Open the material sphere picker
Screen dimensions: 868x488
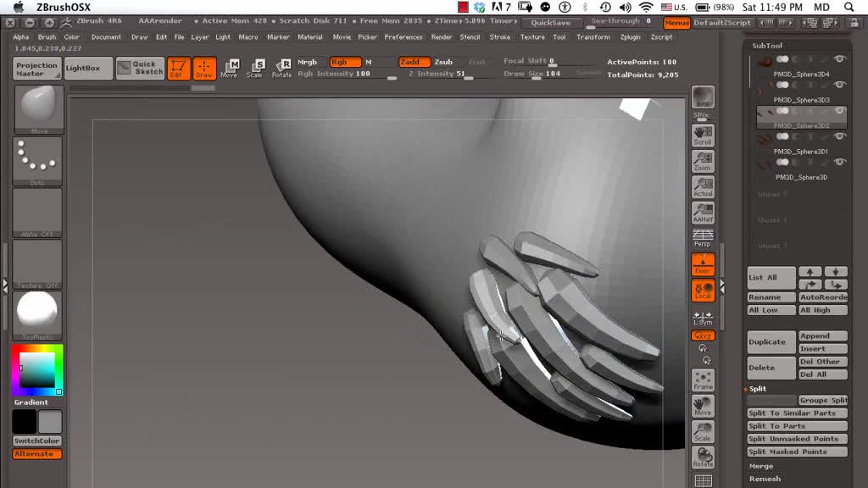[x=37, y=315]
